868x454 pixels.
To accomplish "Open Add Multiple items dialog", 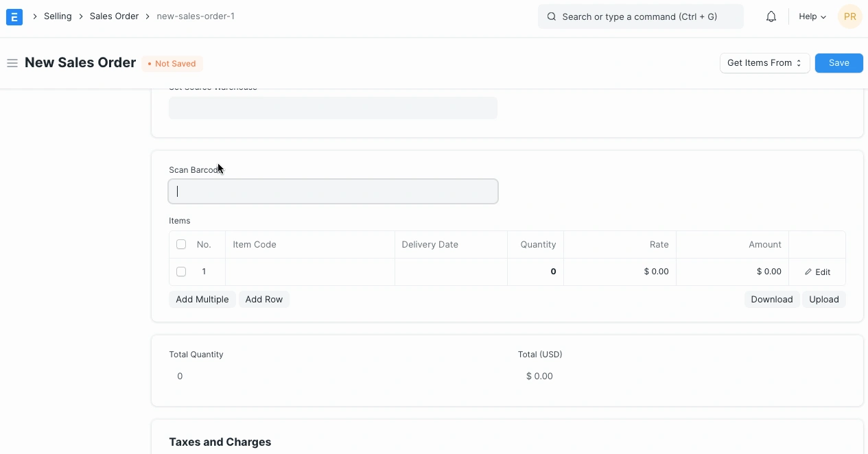I will point(202,299).
